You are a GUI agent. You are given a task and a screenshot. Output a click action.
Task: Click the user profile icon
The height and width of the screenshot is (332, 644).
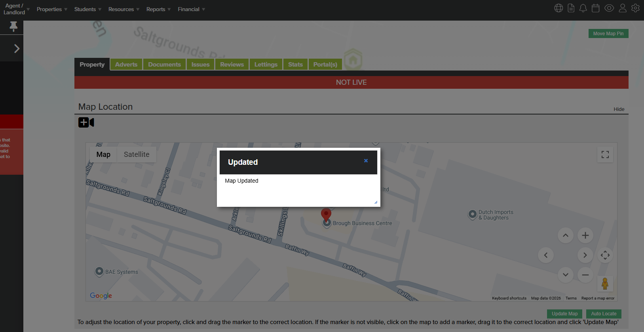pyautogui.click(x=623, y=8)
